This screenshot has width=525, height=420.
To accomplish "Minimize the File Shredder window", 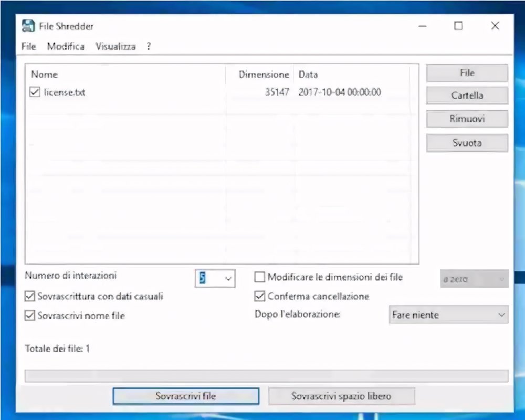I will click(x=423, y=26).
